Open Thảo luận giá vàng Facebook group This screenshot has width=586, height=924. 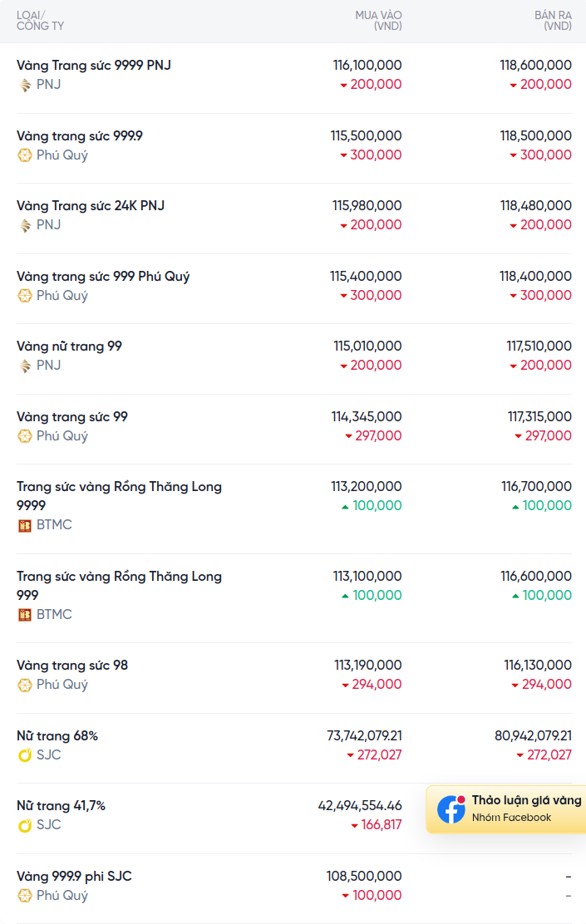pyautogui.click(x=506, y=809)
